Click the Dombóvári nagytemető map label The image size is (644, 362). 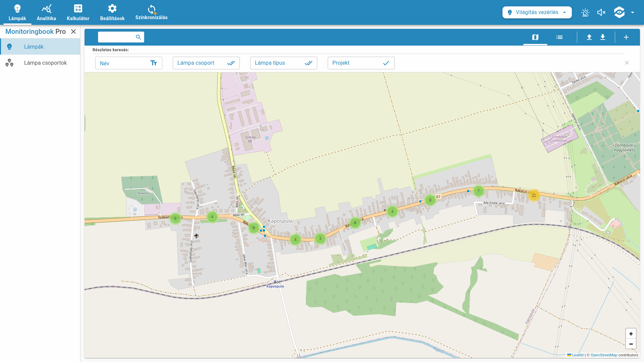point(625,147)
